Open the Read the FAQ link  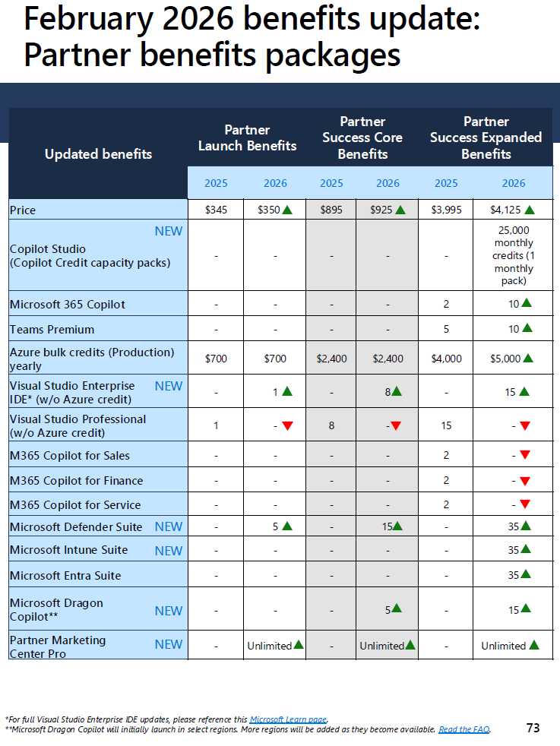point(464,729)
